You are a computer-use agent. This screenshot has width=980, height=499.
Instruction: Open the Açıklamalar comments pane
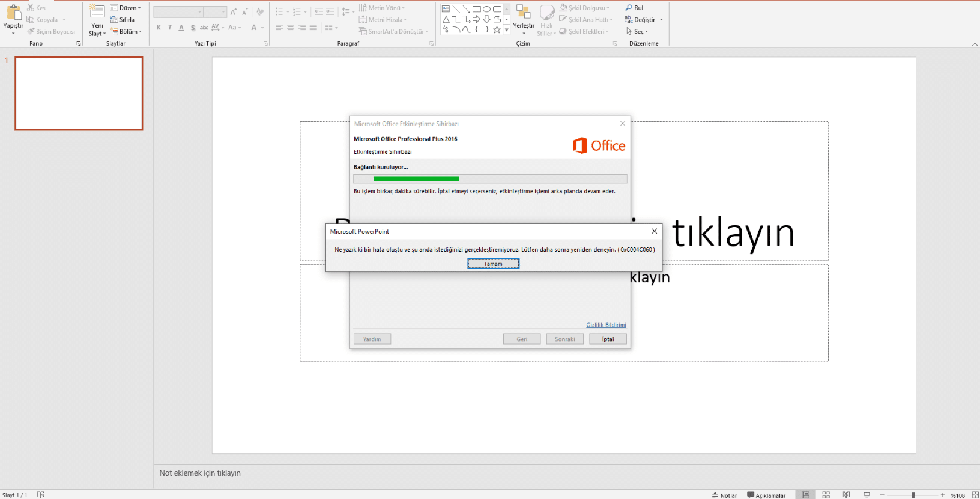coord(766,495)
